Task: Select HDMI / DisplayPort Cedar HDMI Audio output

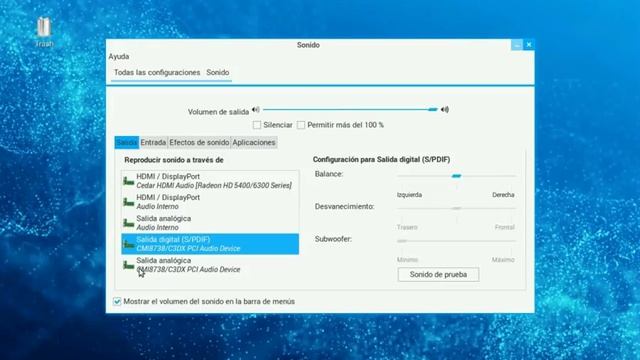Action: click(x=210, y=181)
